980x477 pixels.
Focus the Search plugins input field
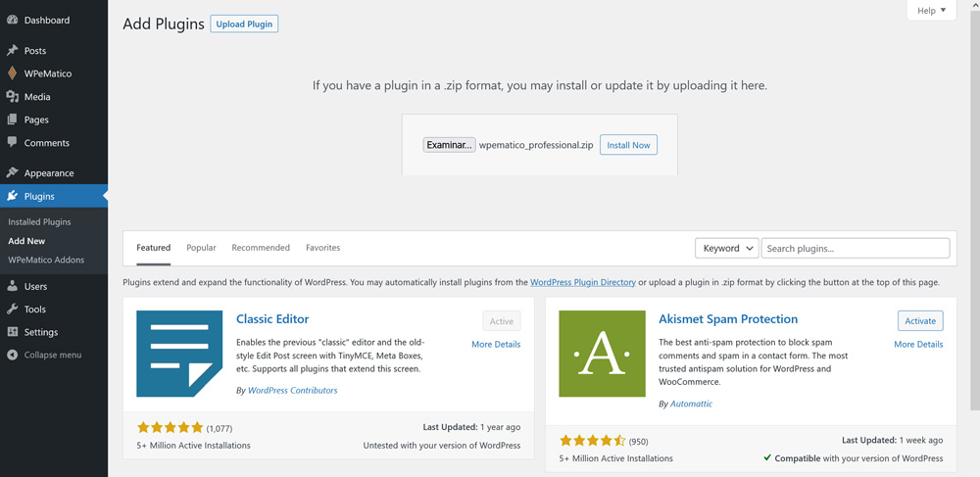[856, 248]
